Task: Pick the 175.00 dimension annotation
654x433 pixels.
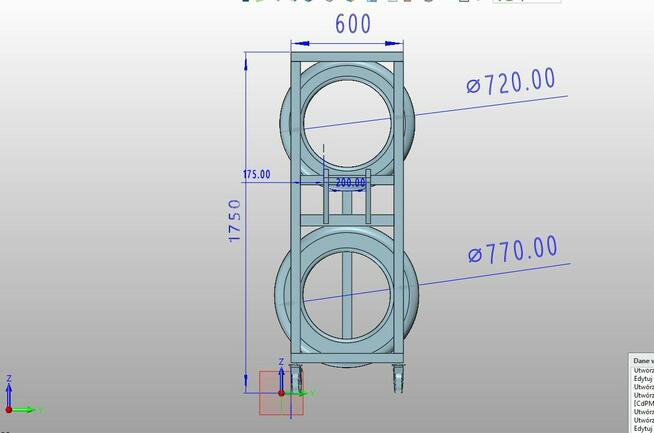Action: coord(256,174)
